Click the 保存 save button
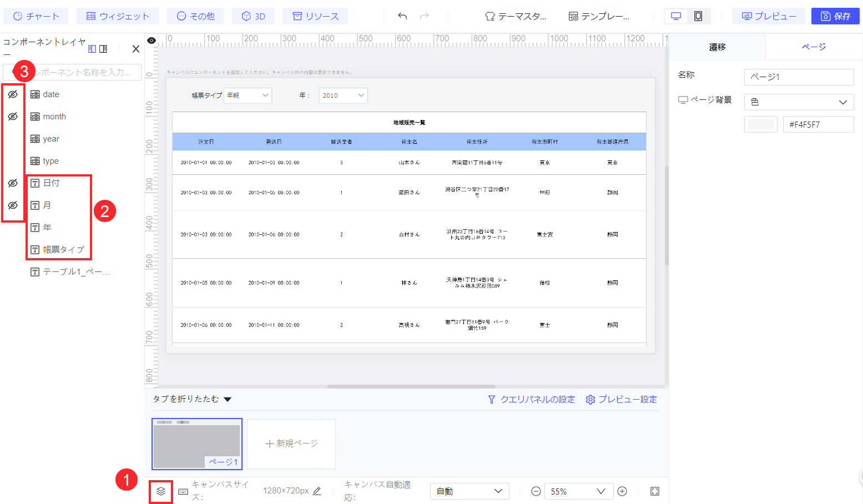Viewport: 863px width, 504px height. (835, 16)
